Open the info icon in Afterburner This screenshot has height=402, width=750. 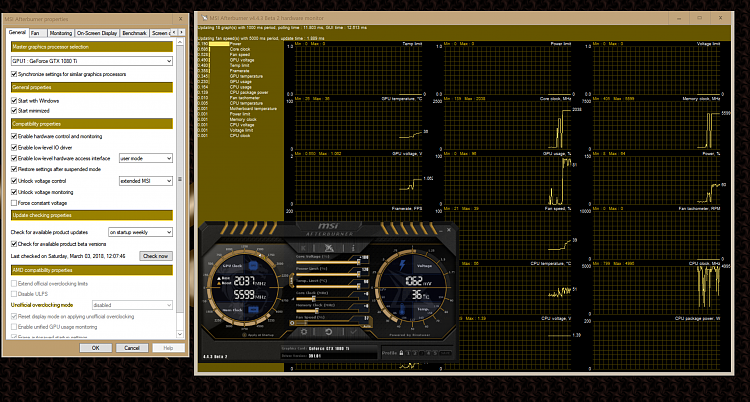pyautogui.click(x=353, y=248)
